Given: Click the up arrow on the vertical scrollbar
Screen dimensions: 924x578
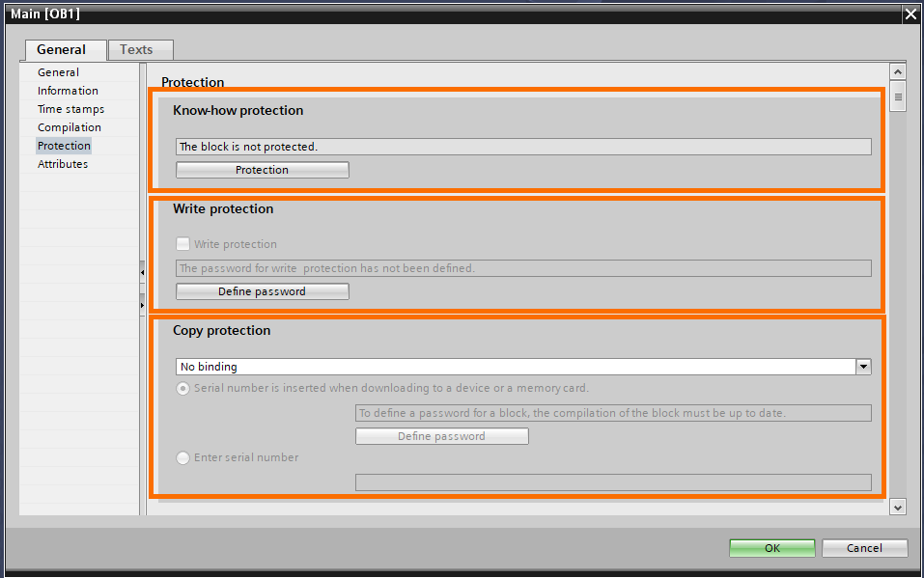Looking at the screenshot, I should tap(897, 69).
